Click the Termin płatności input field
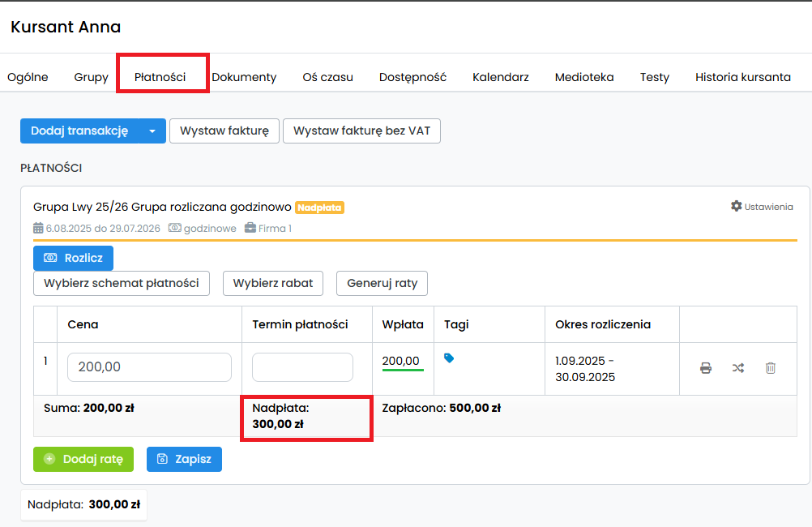The image size is (812, 527). 302,367
